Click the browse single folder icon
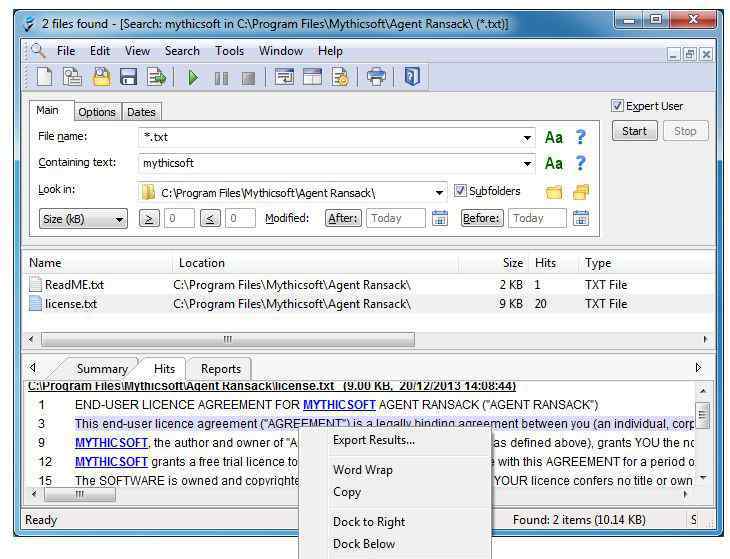Image resolution: width=730 pixels, height=559 pixels. pyautogui.click(x=554, y=192)
